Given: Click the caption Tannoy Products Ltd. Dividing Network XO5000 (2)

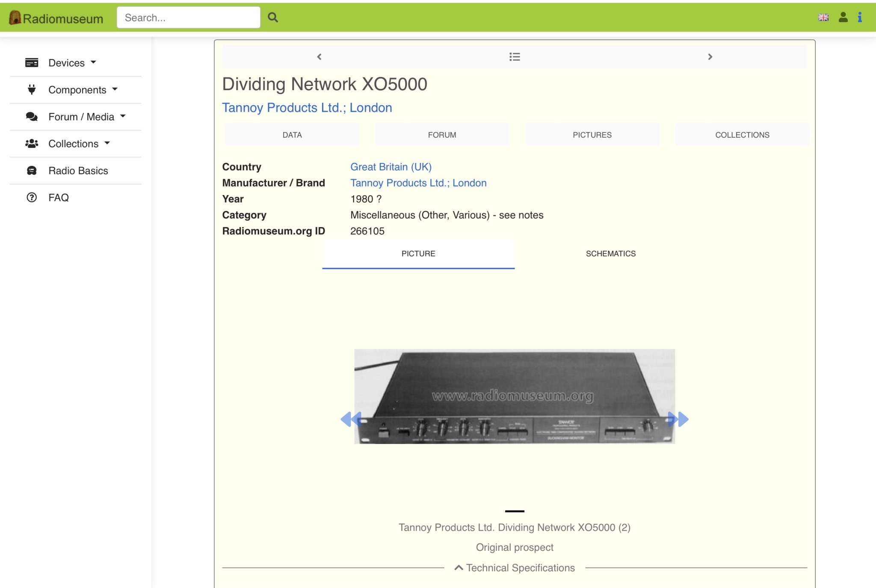Looking at the screenshot, I should tap(515, 527).
